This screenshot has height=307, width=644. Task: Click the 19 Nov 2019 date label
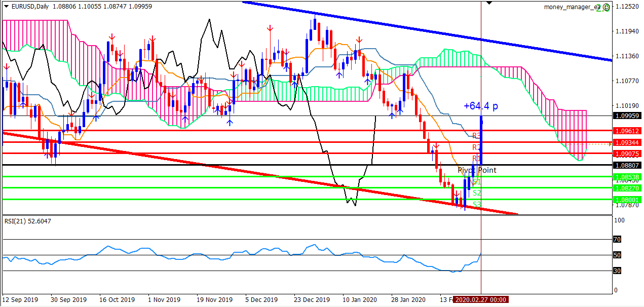215,299
